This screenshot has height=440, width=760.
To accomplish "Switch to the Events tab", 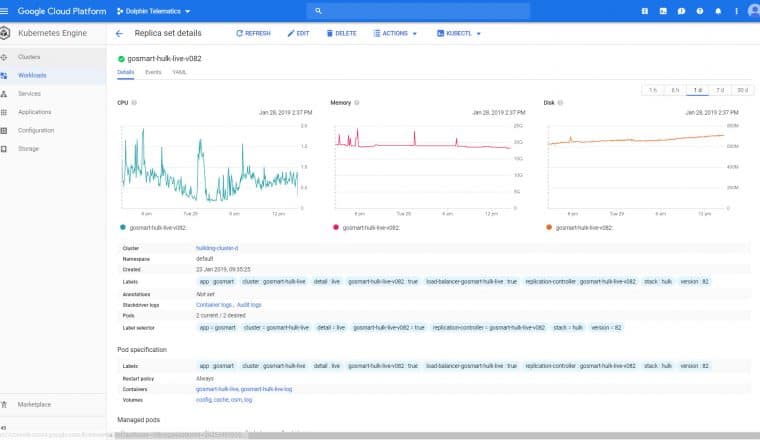I will click(x=153, y=72).
